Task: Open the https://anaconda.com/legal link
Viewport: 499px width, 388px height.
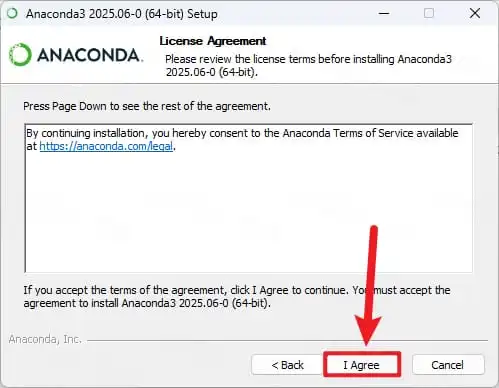Action: tap(106, 146)
